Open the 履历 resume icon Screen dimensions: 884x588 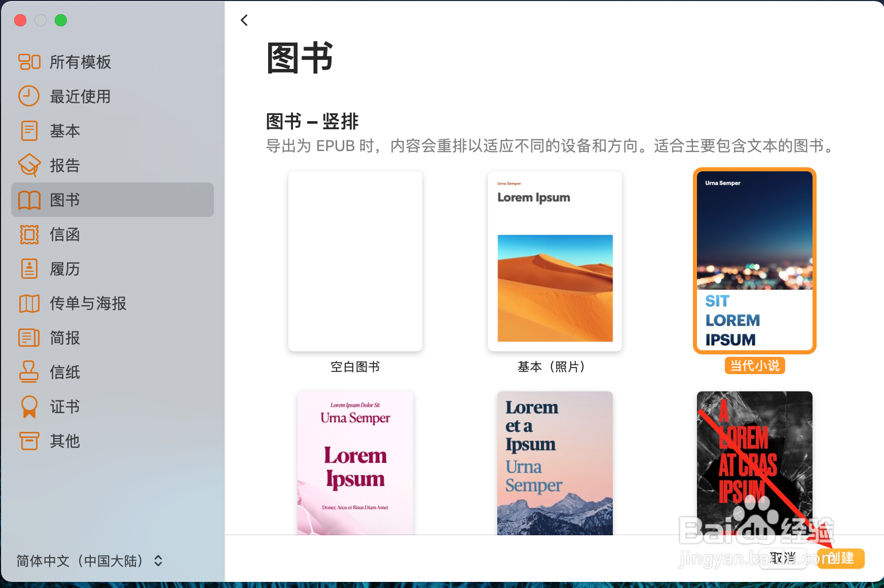[x=29, y=269]
